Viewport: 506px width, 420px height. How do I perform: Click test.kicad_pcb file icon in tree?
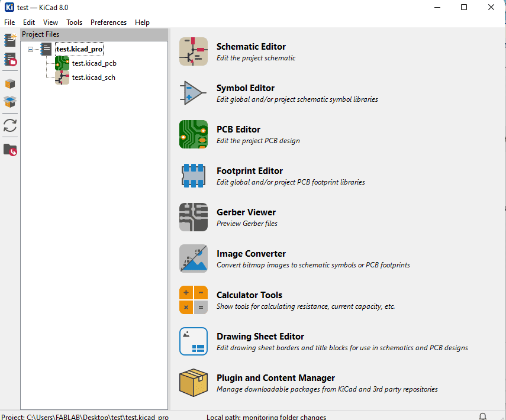[62, 63]
